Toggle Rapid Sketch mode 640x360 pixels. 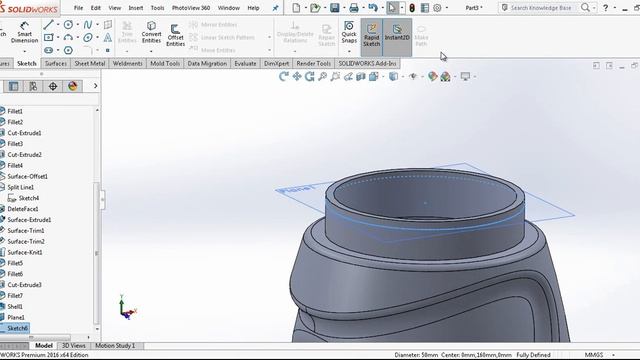(x=371, y=37)
